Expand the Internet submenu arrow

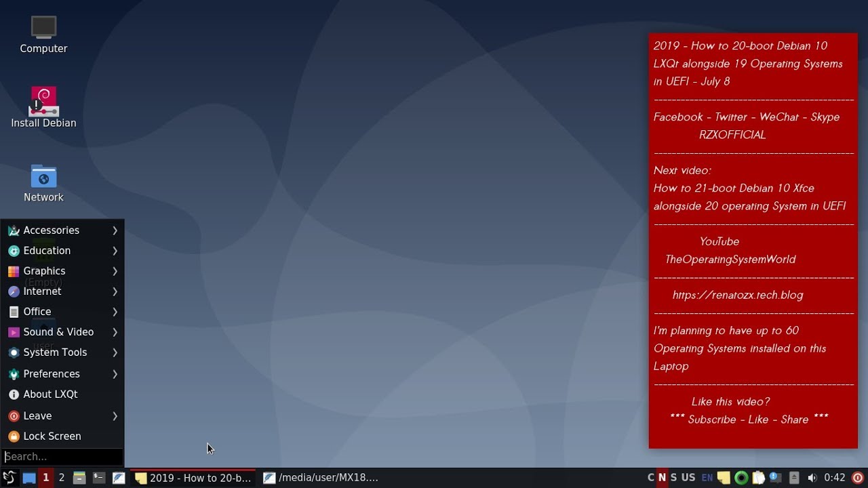(x=115, y=291)
